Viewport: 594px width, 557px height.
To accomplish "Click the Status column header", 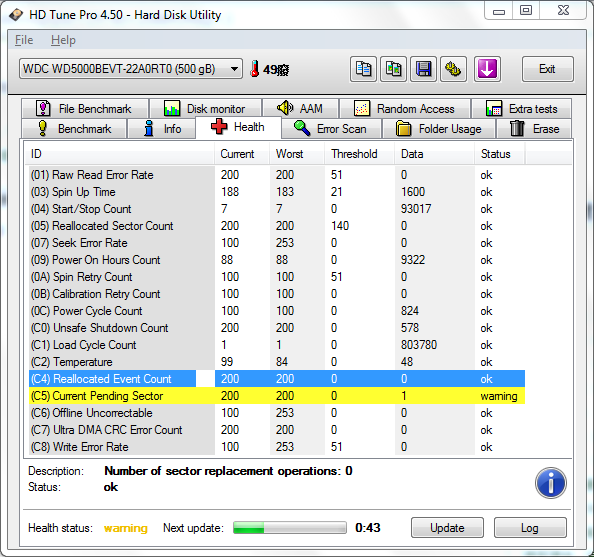I will pyautogui.click(x=500, y=154).
